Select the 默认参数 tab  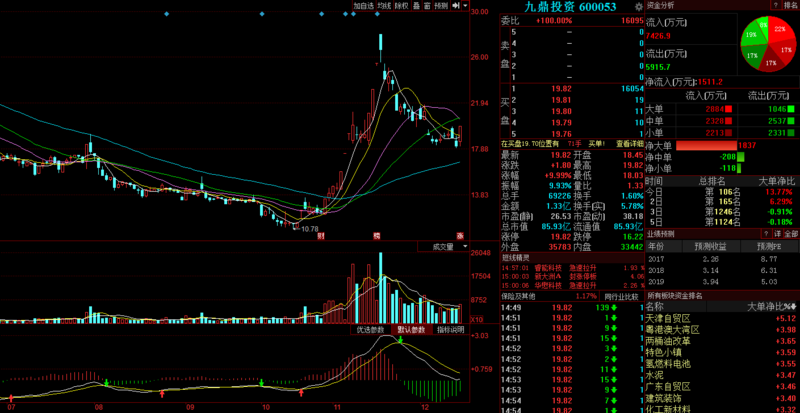click(410, 329)
